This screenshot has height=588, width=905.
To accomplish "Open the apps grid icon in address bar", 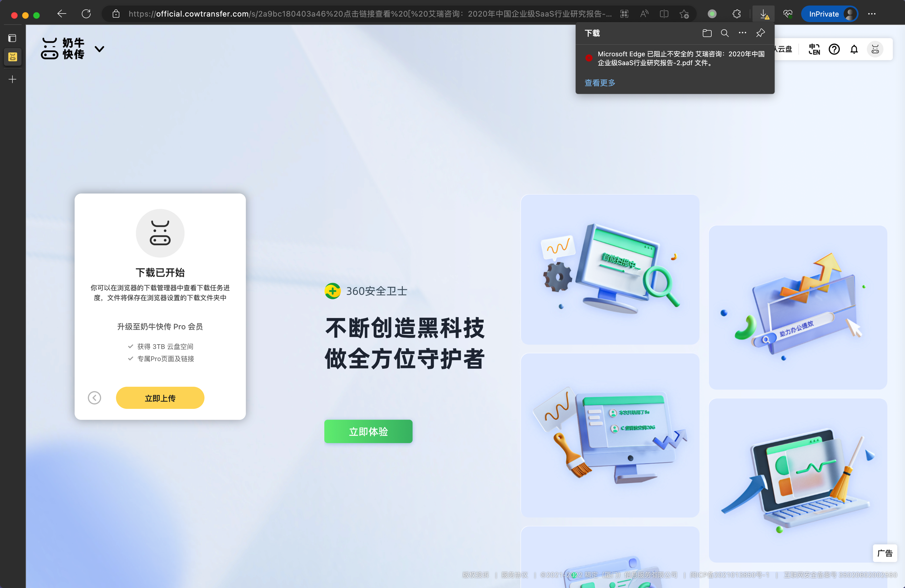I will (x=624, y=14).
